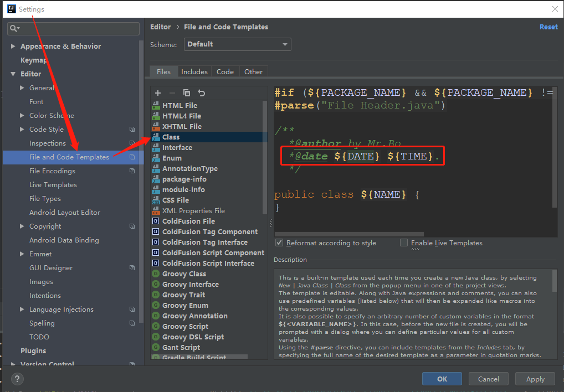Select File Types in settings tree
The image size is (564, 392).
point(45,199)
